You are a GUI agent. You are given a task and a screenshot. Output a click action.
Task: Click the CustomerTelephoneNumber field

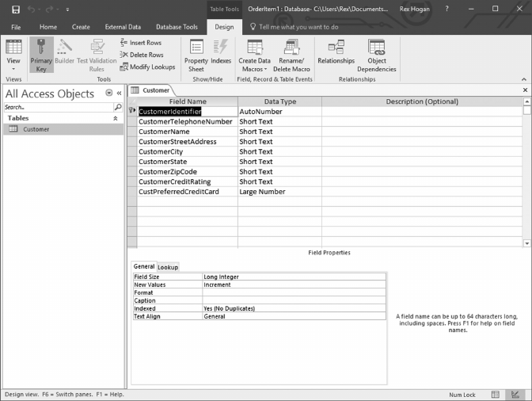(x=188, y=121)
